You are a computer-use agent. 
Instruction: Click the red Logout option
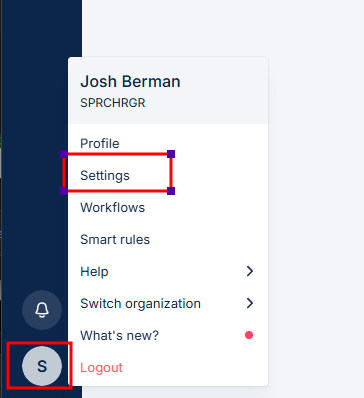pos(101,367)
